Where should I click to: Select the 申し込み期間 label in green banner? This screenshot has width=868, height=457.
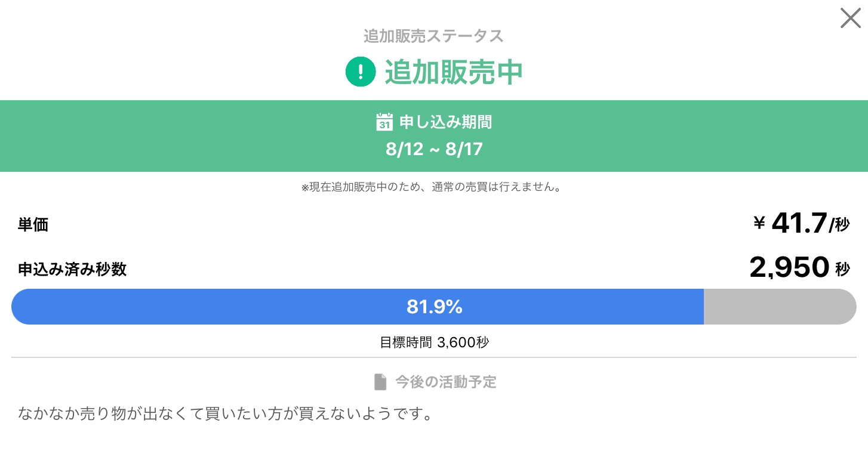click(445, 122)
